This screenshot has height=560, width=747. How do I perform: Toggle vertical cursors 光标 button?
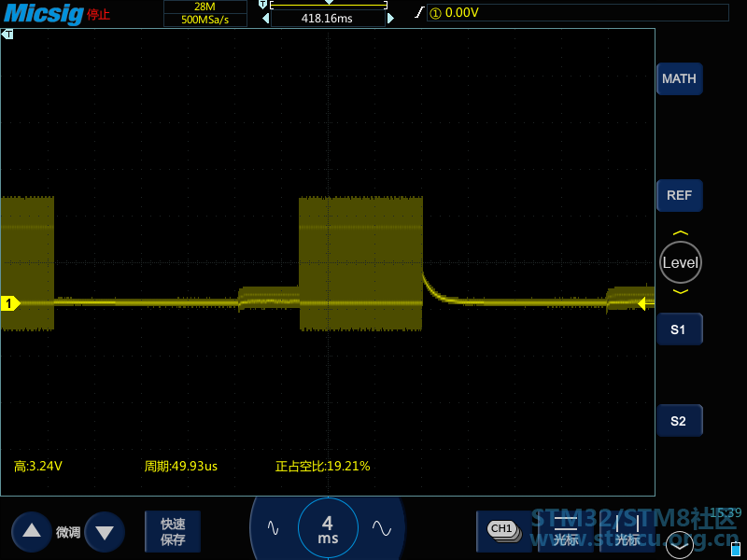pos(627,531)
